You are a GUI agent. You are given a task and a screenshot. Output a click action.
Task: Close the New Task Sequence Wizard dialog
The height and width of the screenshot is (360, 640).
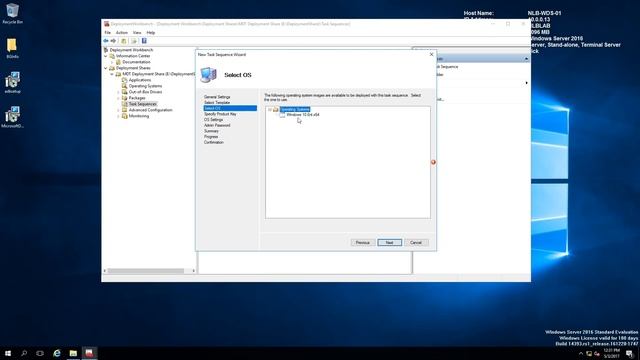coord(431,54)
